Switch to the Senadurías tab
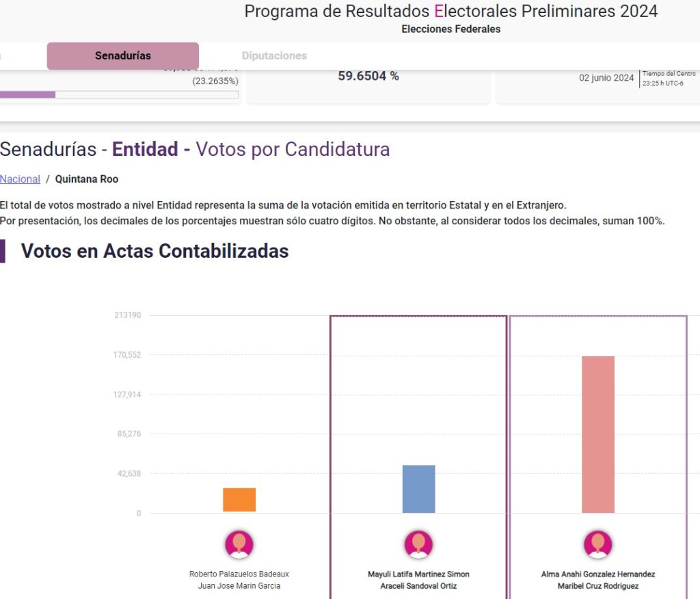Image resolution: width=700 pixels, height=599 pixels. pos(123,56)
